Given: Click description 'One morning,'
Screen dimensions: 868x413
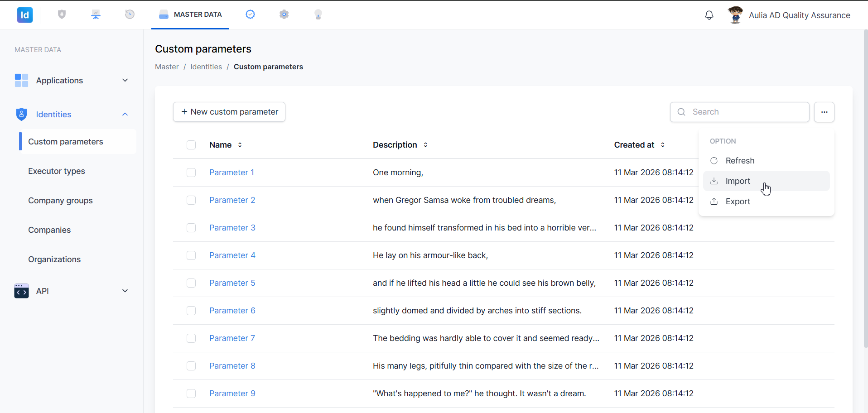Looking at the screenshot, I should point(398,173).
